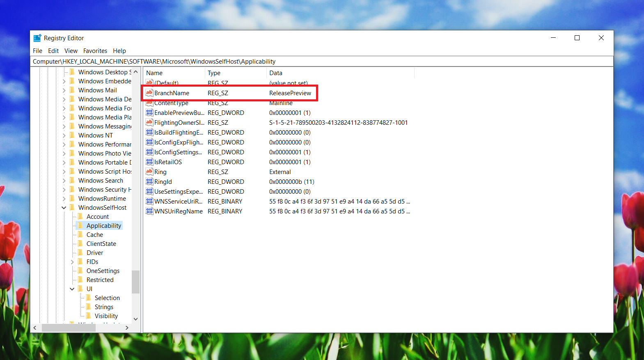Click REG_BINARY type of WNSUriRegName
644x360 pixels.
[225, 211]
